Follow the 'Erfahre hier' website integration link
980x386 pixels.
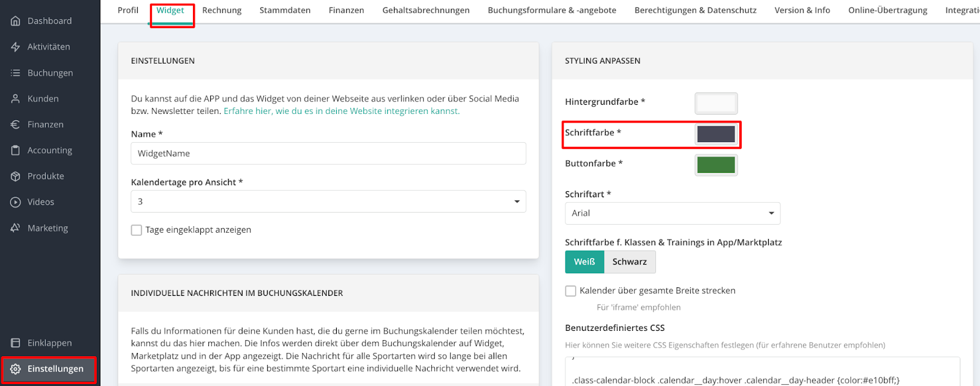click(341, 111)
